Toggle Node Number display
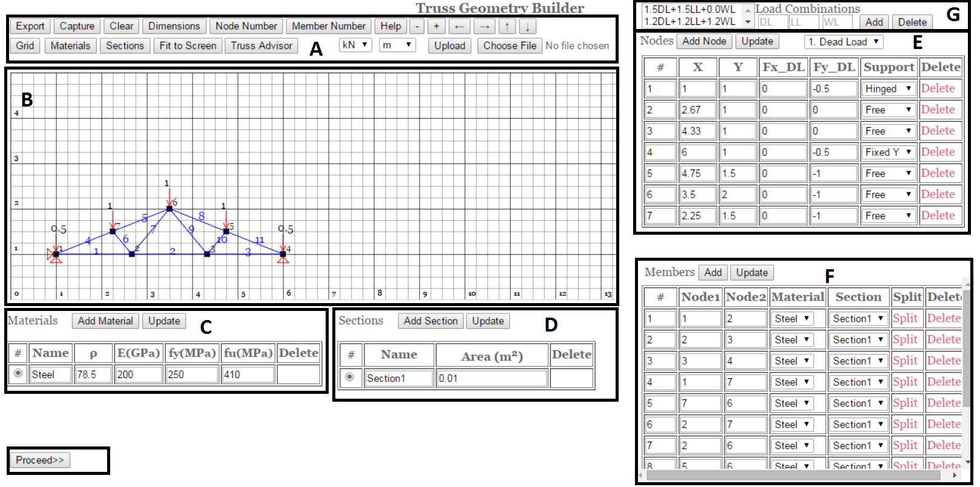 [246, 26]
